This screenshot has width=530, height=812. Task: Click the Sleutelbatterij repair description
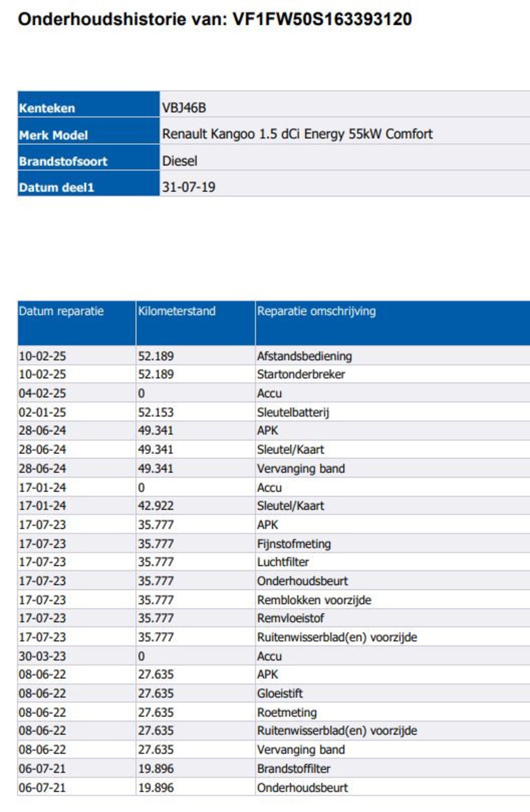pyautogui.click(x=293, y=412)
